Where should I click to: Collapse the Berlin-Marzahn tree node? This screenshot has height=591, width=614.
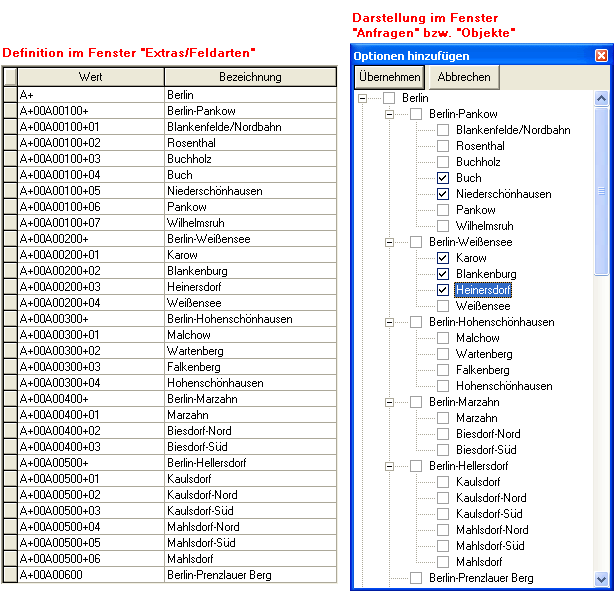(389, 402)
